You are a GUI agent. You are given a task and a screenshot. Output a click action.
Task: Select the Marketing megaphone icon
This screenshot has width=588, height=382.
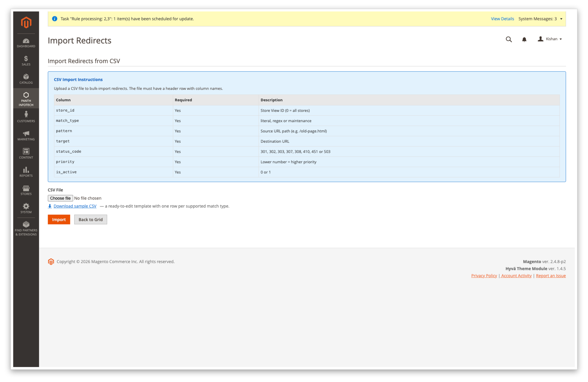point(26,135)
